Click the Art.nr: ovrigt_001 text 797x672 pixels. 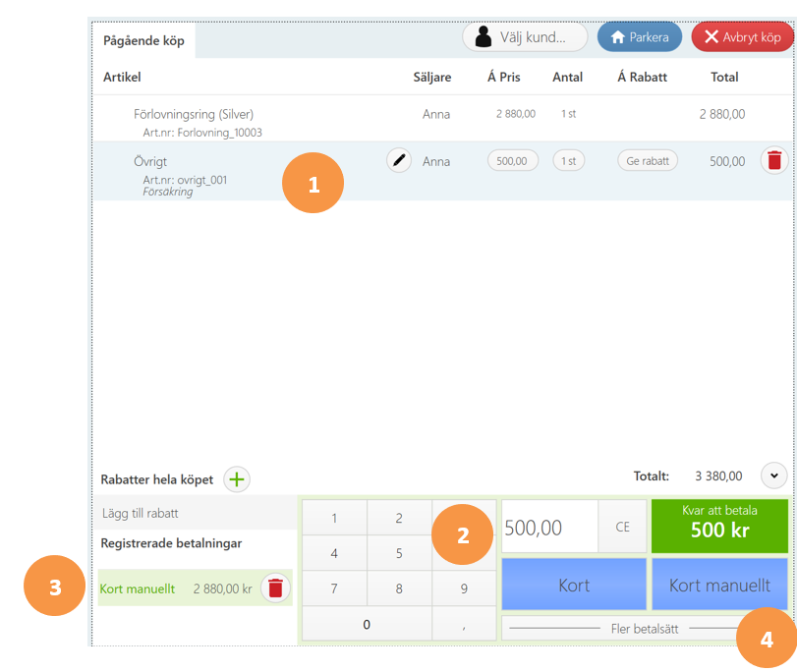click(185, 180)
